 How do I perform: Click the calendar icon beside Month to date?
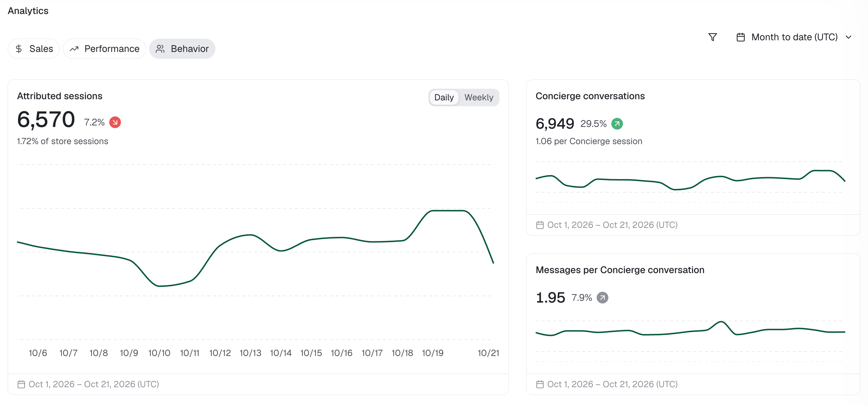pos(740,37)
